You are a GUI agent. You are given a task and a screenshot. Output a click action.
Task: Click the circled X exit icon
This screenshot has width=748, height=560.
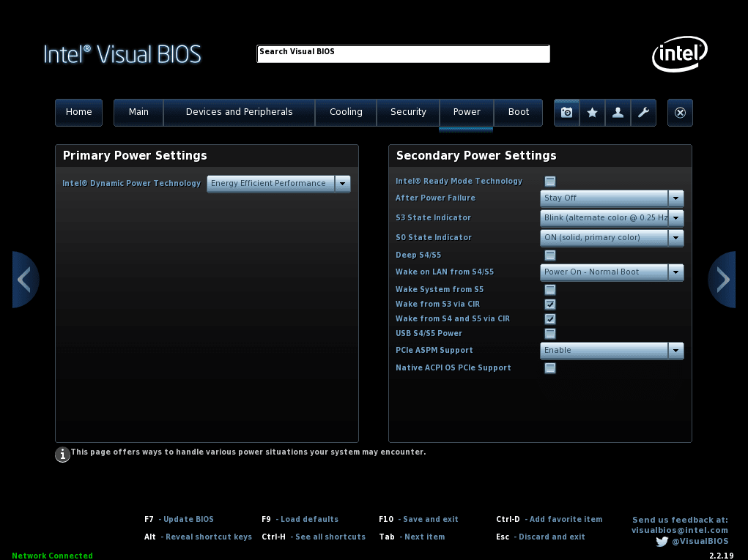pyautogui.click(x=680, y=113)
